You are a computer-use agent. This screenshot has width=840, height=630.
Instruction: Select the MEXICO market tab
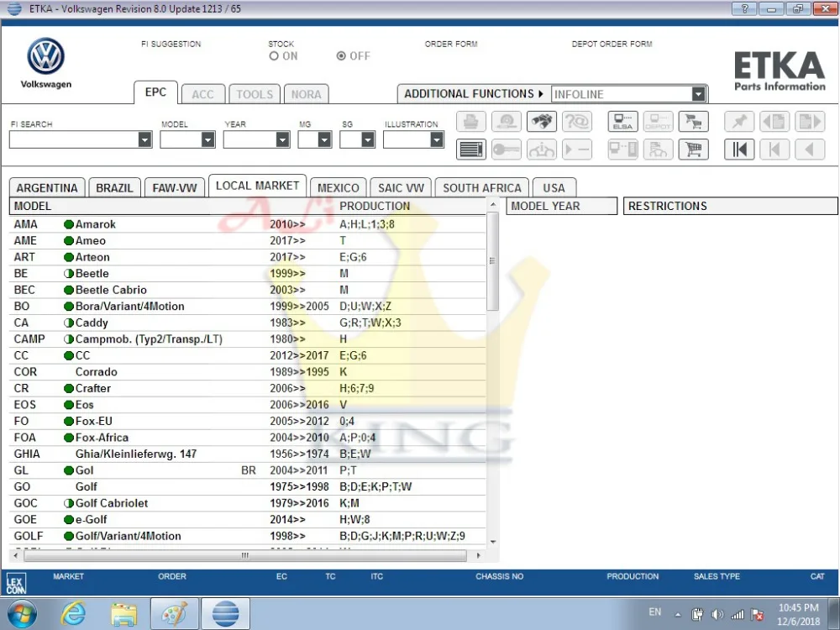click(x=338, y=188)
